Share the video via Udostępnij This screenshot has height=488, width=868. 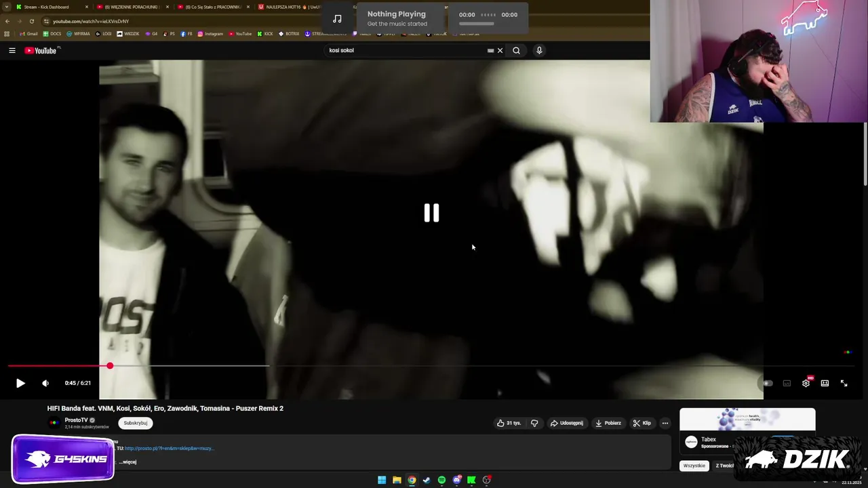[566, 423]
